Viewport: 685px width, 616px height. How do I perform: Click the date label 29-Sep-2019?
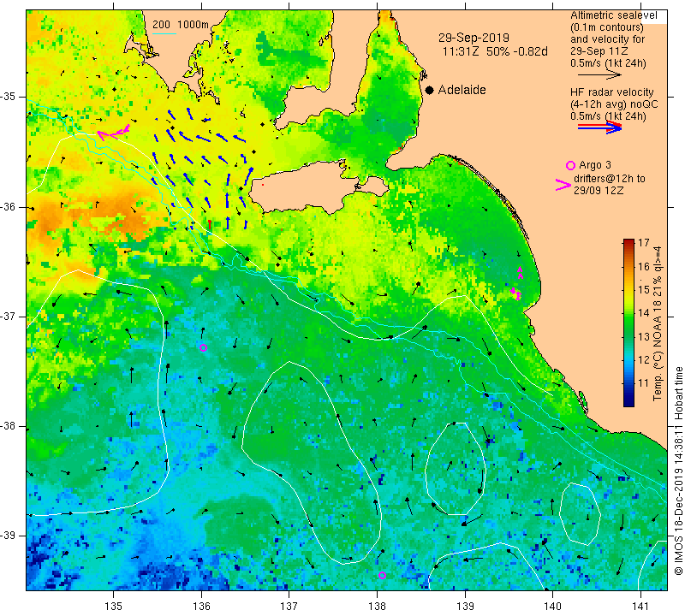[x=474, y=38]
